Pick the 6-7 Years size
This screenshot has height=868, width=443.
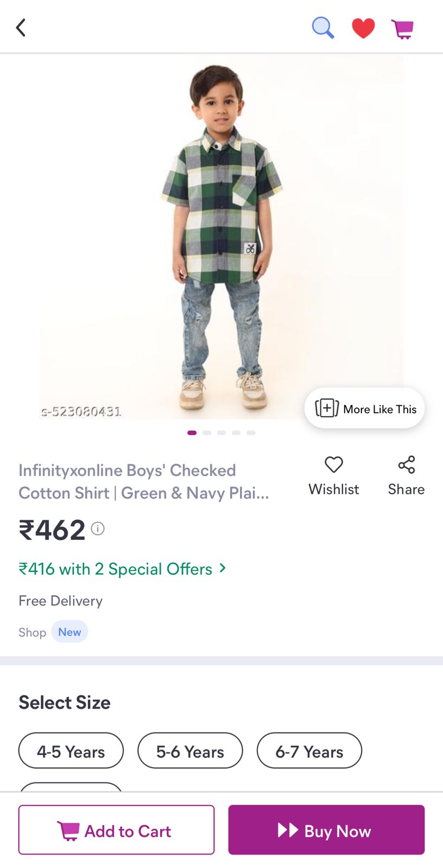[x=309, y=751]
